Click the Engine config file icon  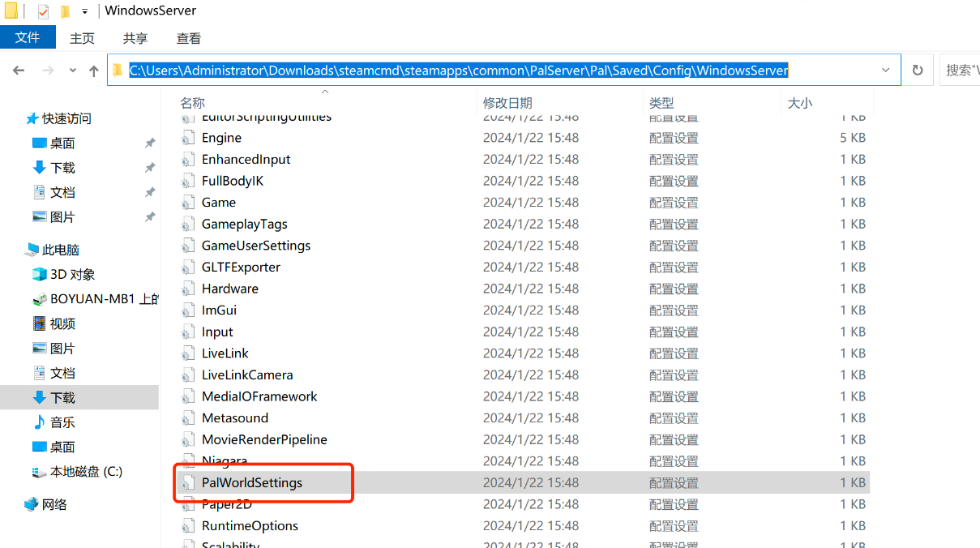(189, 139)
